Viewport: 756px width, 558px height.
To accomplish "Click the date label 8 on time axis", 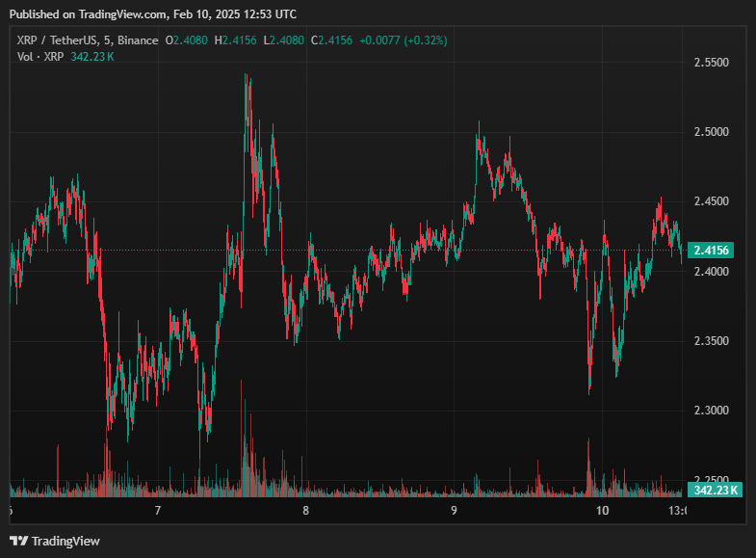I will 305,510.
